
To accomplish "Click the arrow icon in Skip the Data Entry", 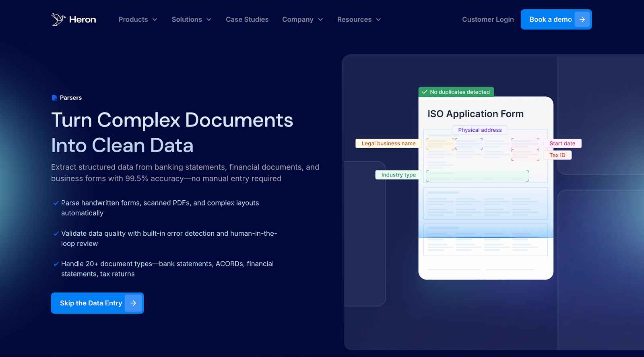I will (133, 303).
